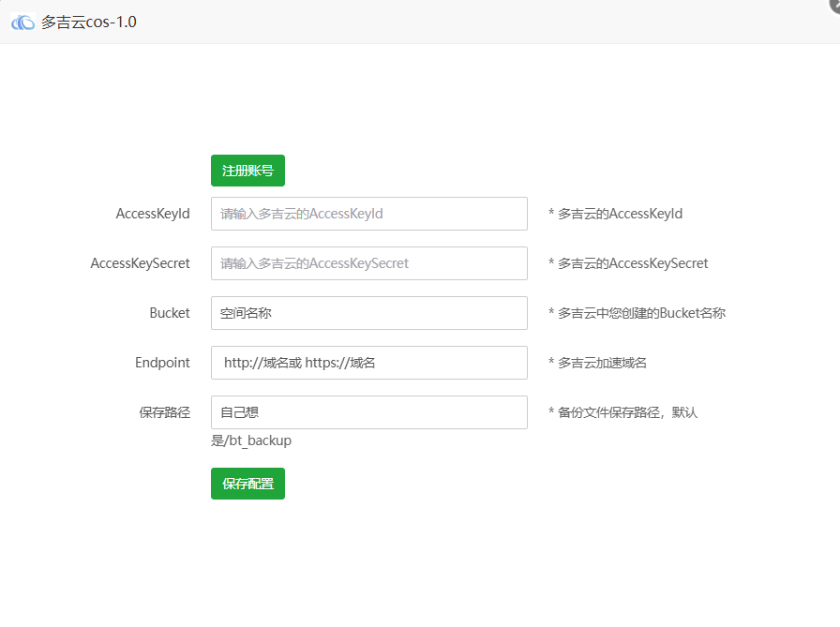Click the hint text 多吉云的AccessKeyId
Viewport: 840px width, 627px height.
(x=619, y=214)
